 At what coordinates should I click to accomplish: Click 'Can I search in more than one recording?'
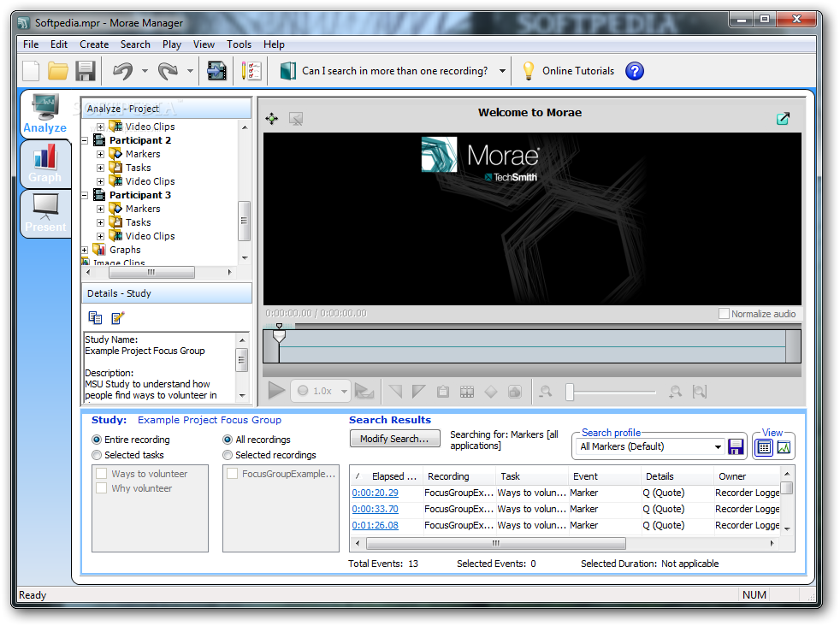pos(395,71)
